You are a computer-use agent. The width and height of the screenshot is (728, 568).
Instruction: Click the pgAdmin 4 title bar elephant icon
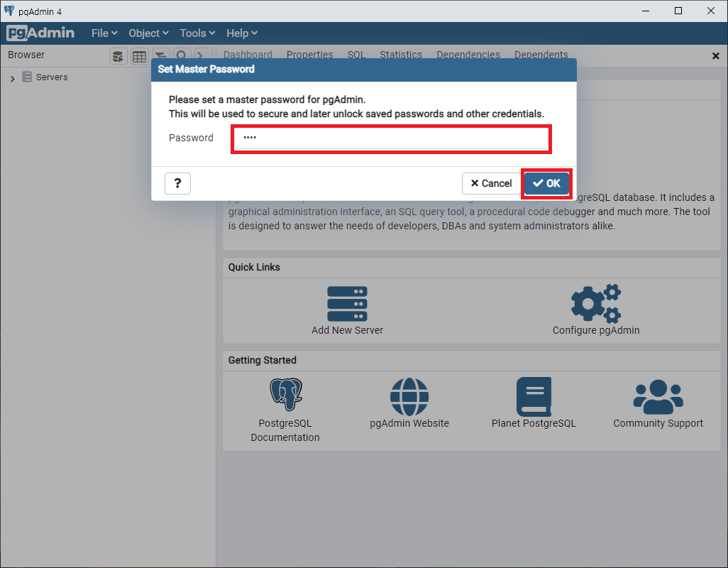click(9, 11)
